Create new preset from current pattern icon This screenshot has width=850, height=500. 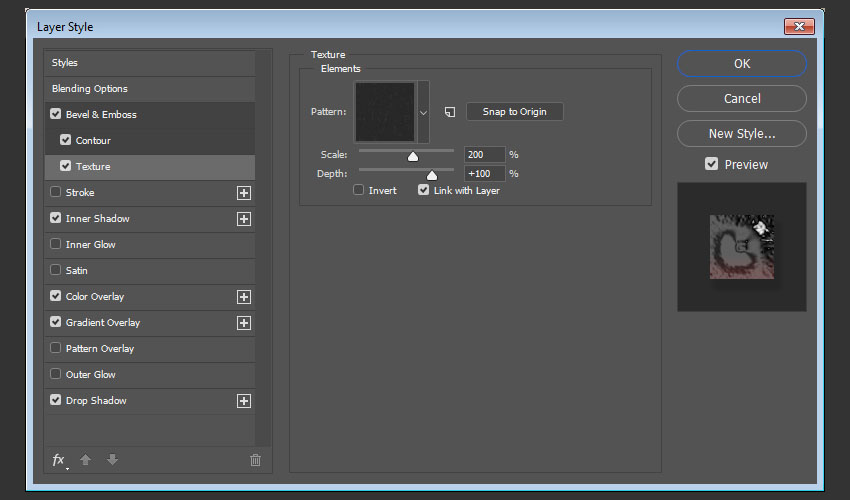click(450, 112)
